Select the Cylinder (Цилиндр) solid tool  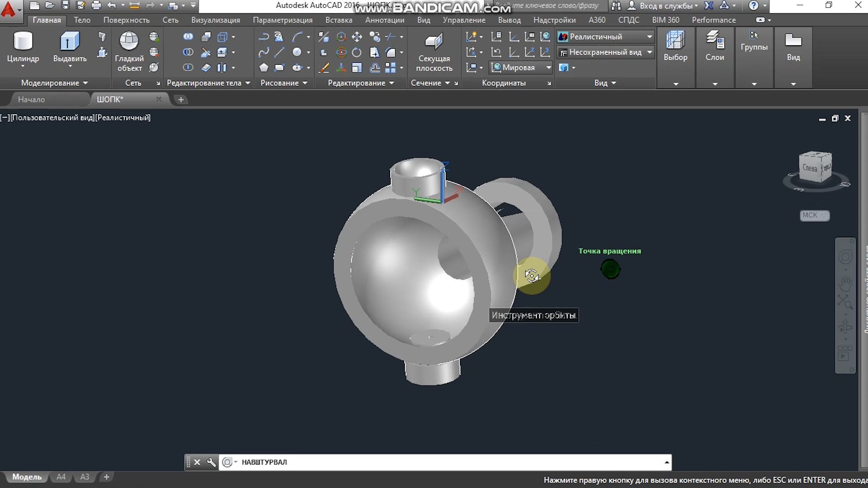23,42
